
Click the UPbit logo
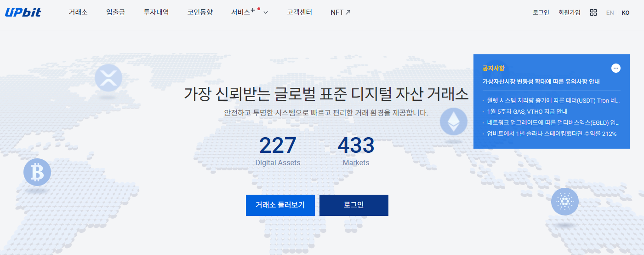click(23, 12)
